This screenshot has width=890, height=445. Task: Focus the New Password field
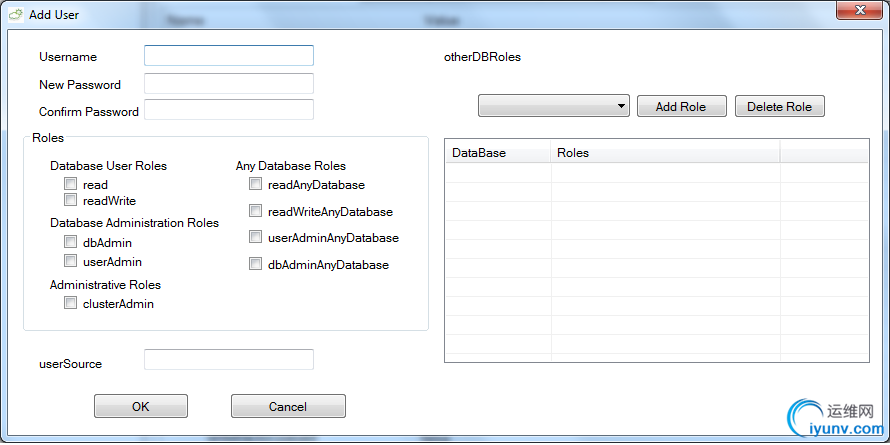(229, 83)
